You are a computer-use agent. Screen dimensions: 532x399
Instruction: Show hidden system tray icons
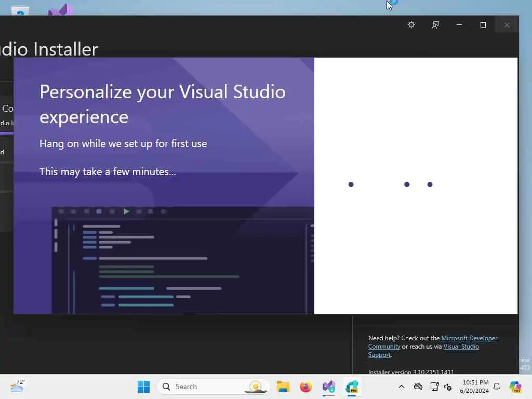[x=402, y=387]
